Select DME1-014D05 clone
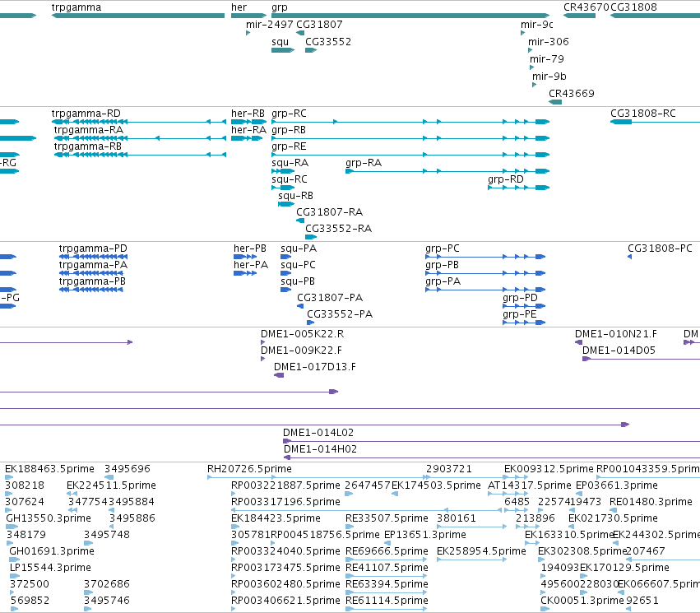The image size is (700, 613). [641, 359]
